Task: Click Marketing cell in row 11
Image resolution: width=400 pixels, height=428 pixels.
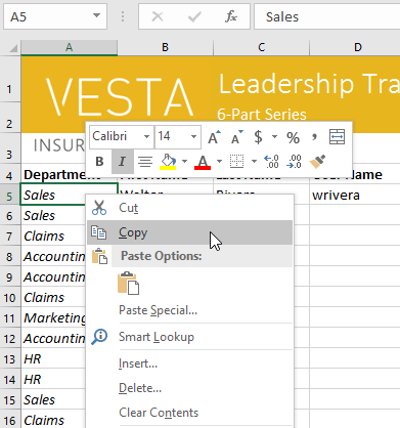Action: pos(53,318)
